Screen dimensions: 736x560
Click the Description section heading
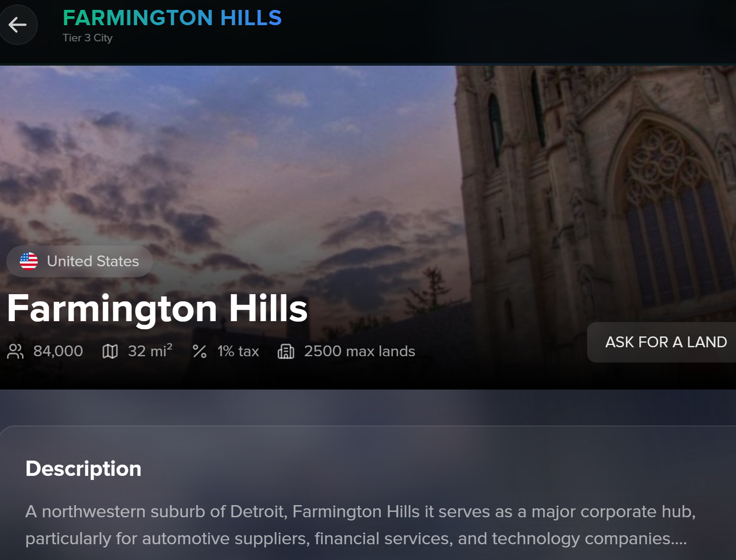coord(84,469)
